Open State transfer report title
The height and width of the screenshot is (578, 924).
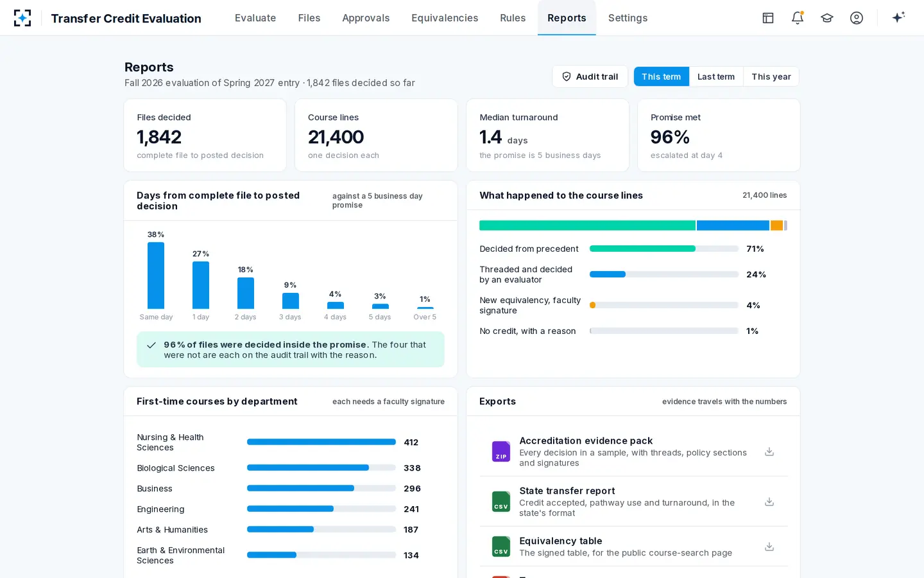click(x=567, y=491)
